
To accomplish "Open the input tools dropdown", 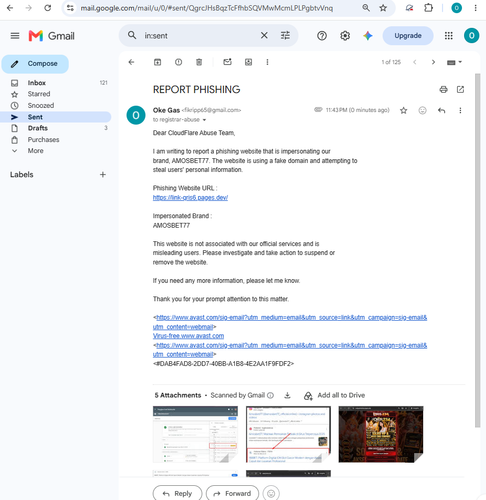I will pyautogui.click(x=454, y=62).
